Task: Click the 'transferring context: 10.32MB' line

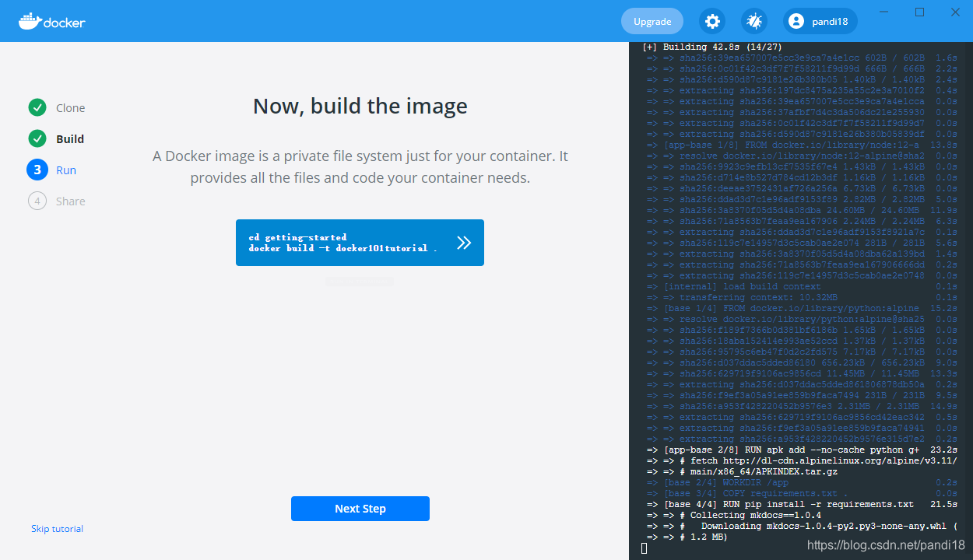Action: tap(802, 297)
